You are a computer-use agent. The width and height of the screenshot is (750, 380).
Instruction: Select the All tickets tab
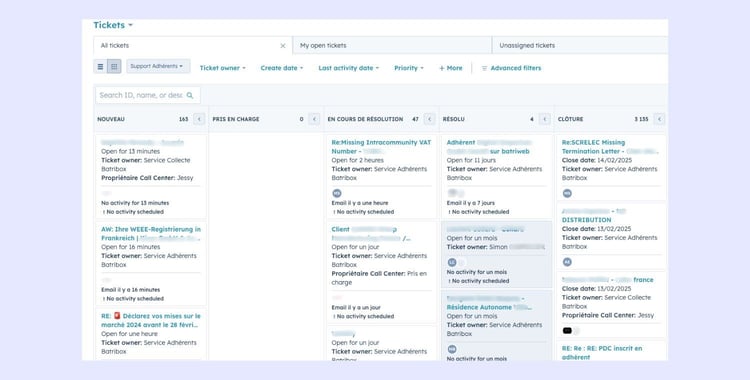[x=193, y=45]
